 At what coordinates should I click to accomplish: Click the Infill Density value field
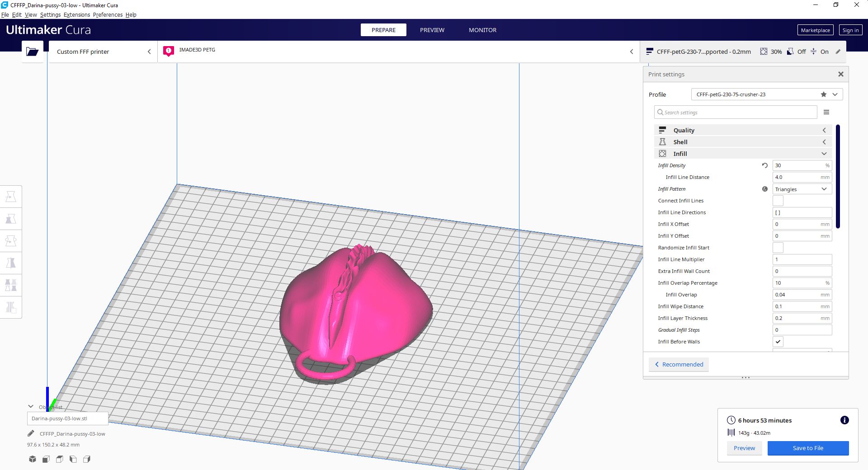(802, 165)
